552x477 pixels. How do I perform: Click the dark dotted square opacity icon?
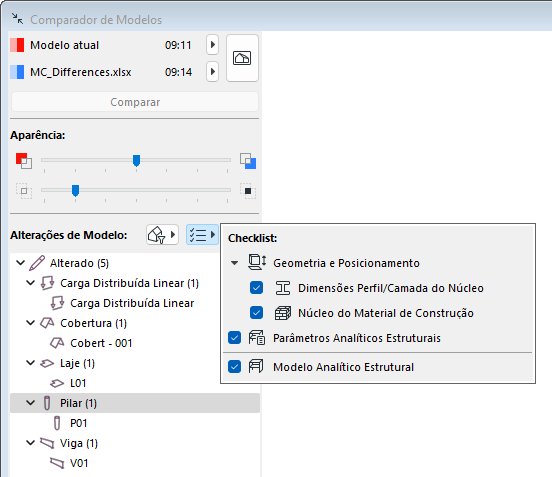click(x=248, y=191)
